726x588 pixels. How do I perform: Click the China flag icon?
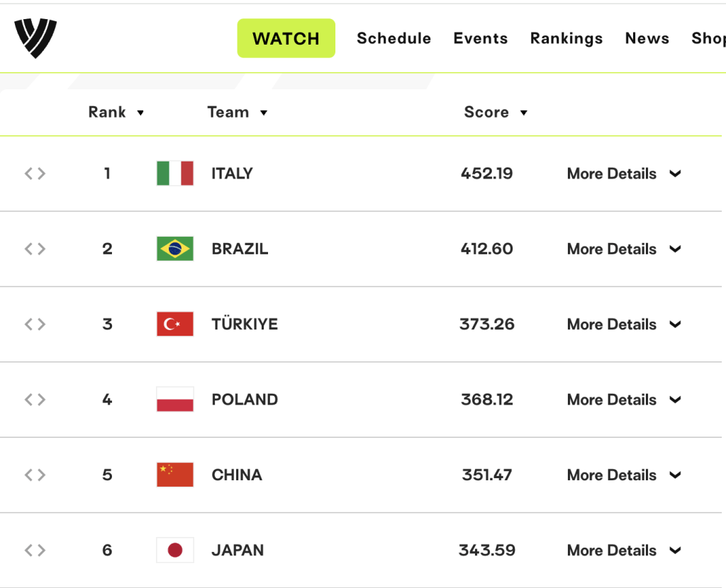tap(175, 475)
